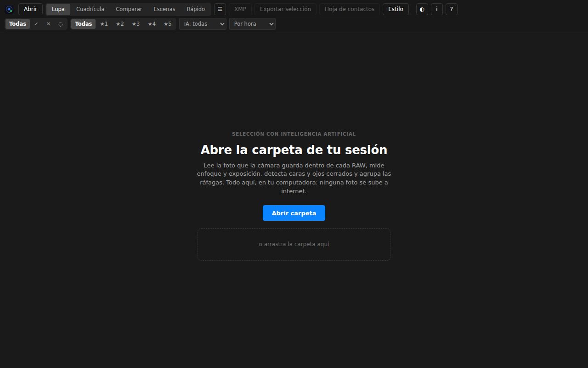588x368 pixels.
Task: Switch to Escenas view
Action: tap(164, 9)
